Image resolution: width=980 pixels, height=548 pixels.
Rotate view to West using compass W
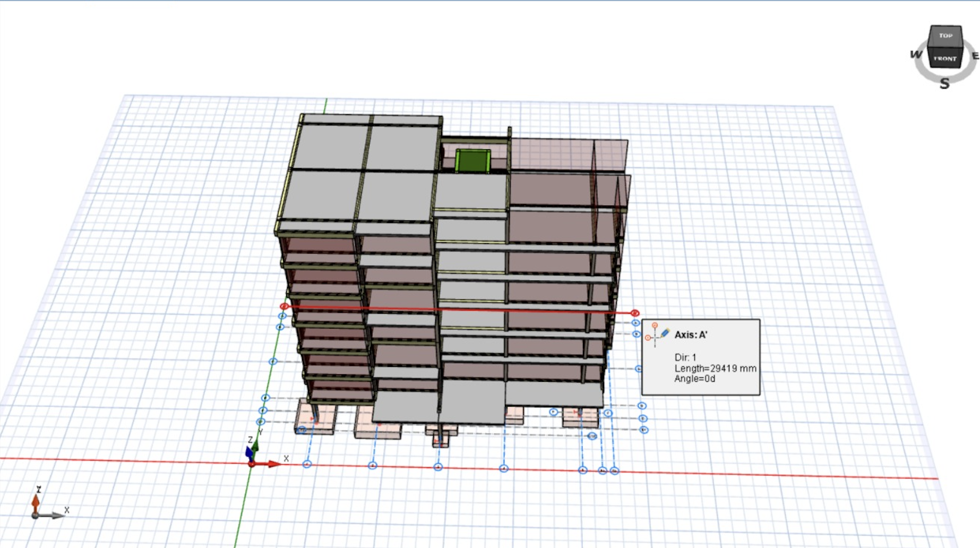coord(916,54)
